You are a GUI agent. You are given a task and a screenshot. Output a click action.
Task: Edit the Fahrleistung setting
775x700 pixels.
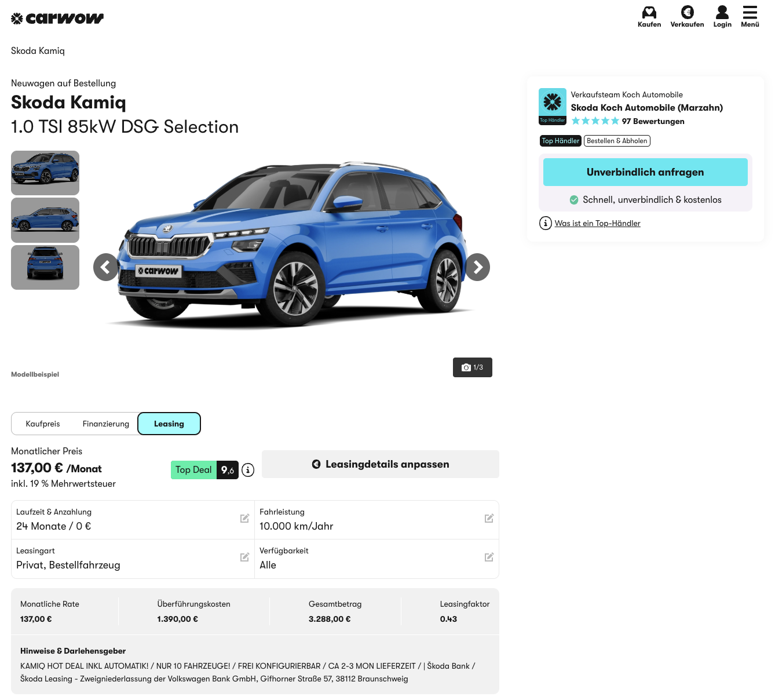click(x=489, y=518)
